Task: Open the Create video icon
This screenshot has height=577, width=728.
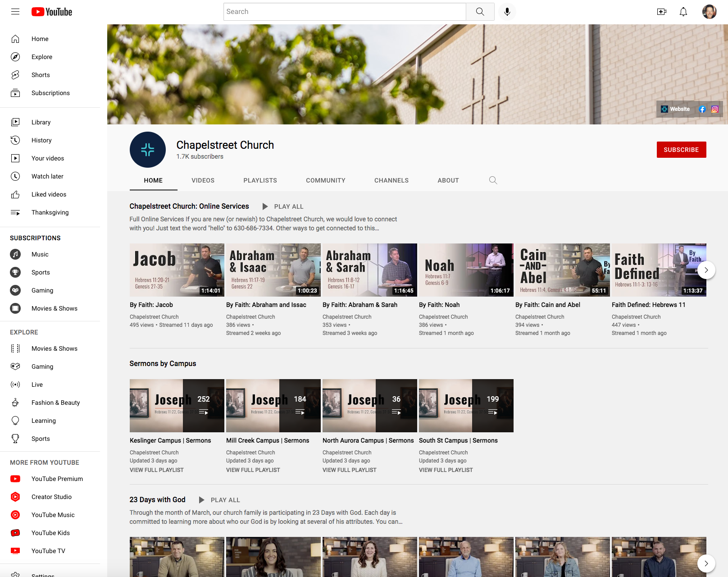Action: (662, 12)
